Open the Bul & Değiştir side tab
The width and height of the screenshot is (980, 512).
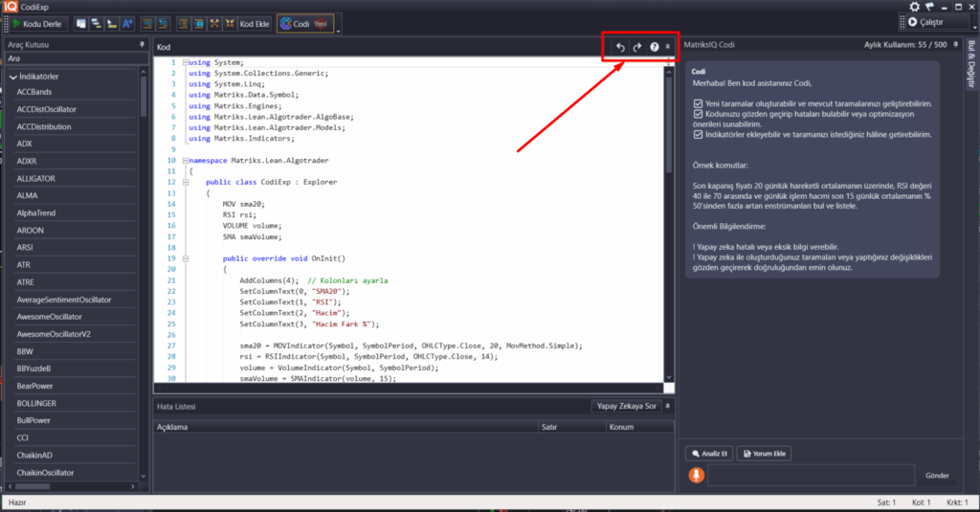[970, 70]
